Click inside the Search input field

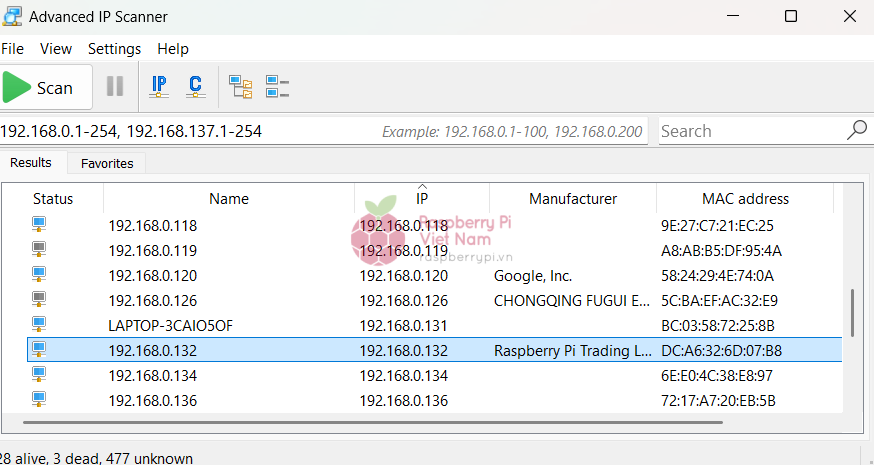tap(750, 131)
